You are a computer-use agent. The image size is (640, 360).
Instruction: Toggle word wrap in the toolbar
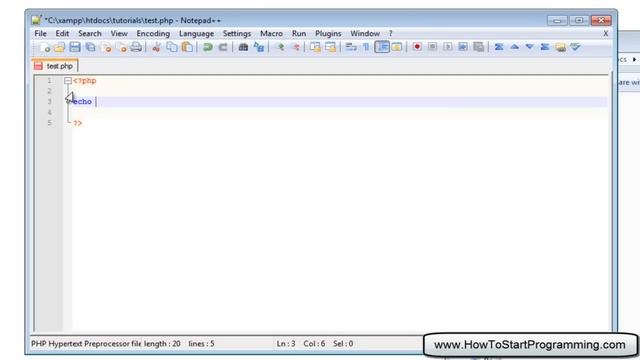[351, 47]
